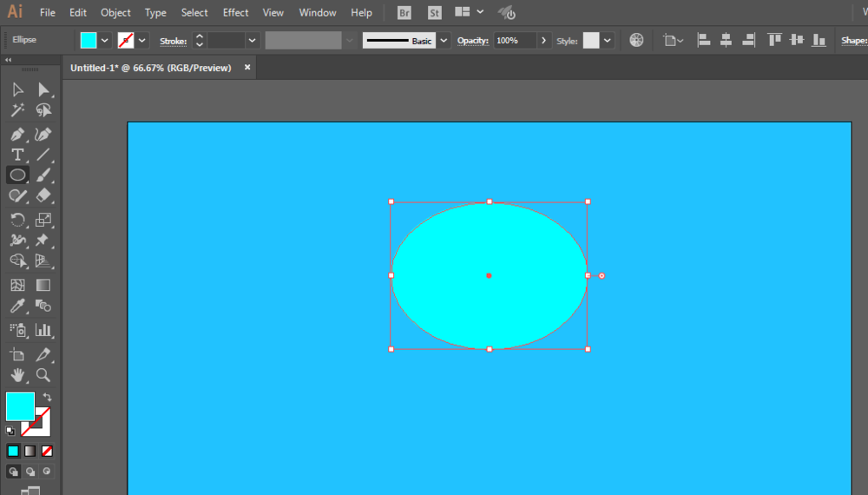Click the large cyan fill swatch in toolbox
Viewport: 868px width, 495px height.
coord(20,406)
